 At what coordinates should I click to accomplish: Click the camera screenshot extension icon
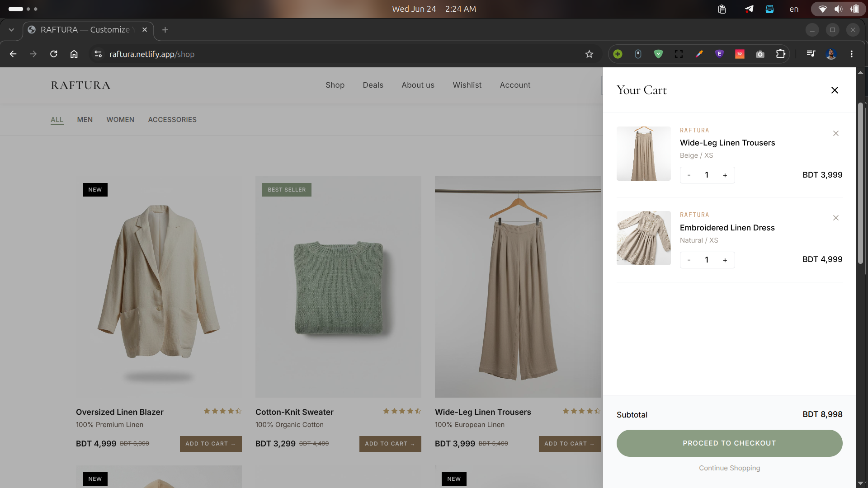click(760, 54)
